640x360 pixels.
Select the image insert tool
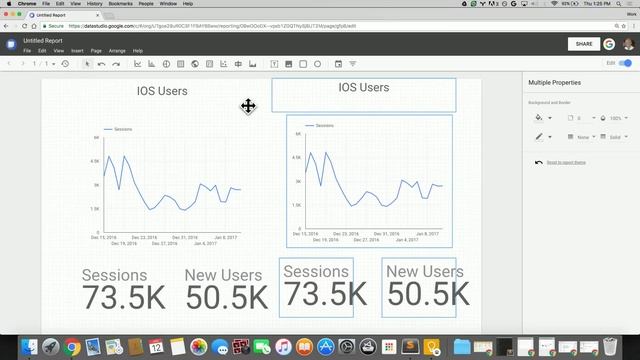(x=289, y=64)
